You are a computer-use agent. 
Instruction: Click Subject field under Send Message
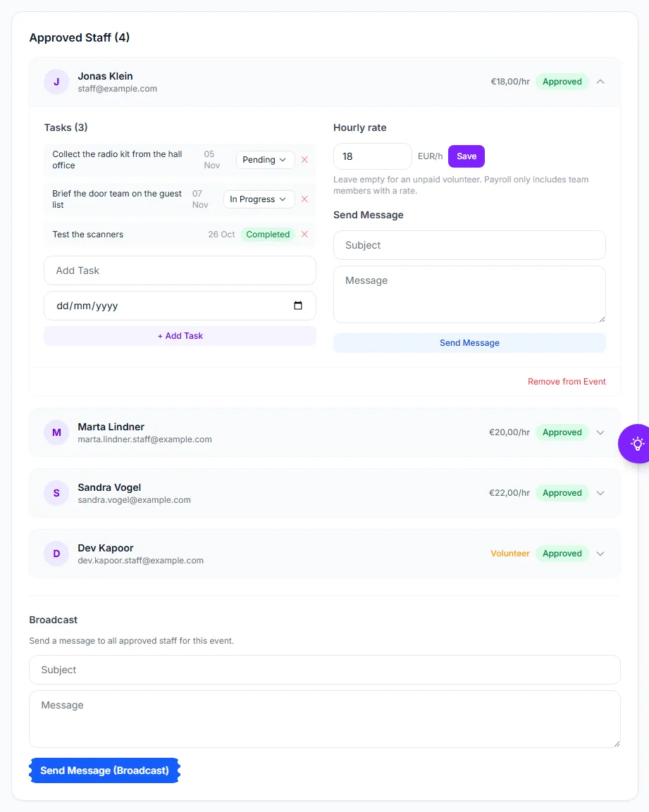coord(469,245)
